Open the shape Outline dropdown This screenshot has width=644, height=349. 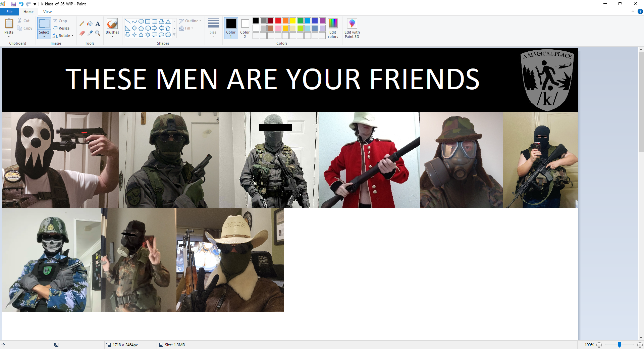[x=190, y=21]
